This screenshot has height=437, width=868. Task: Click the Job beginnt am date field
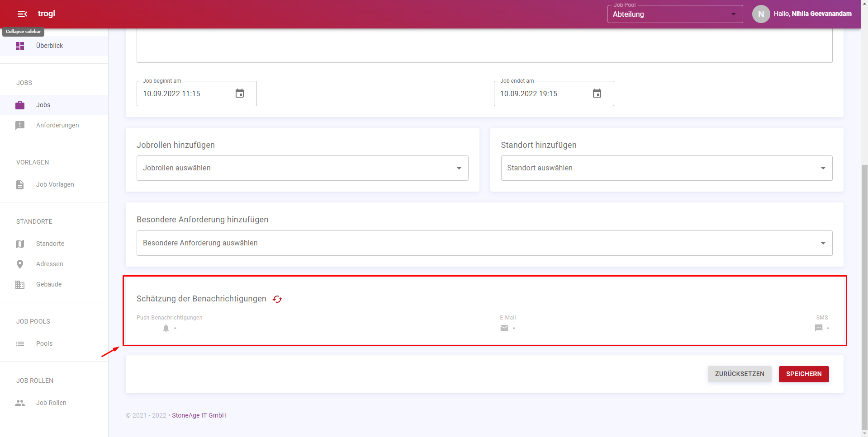[183, 94]
